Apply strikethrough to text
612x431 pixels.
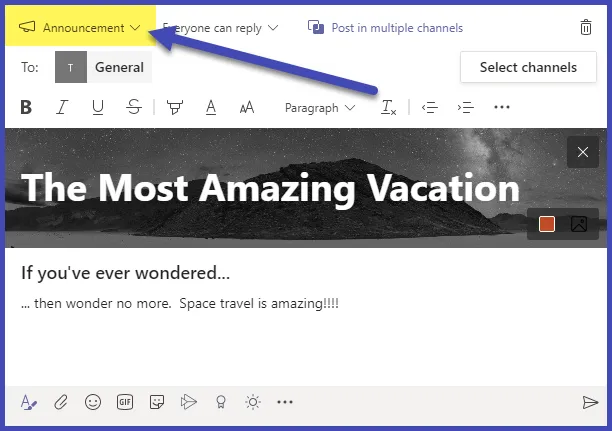133,107
